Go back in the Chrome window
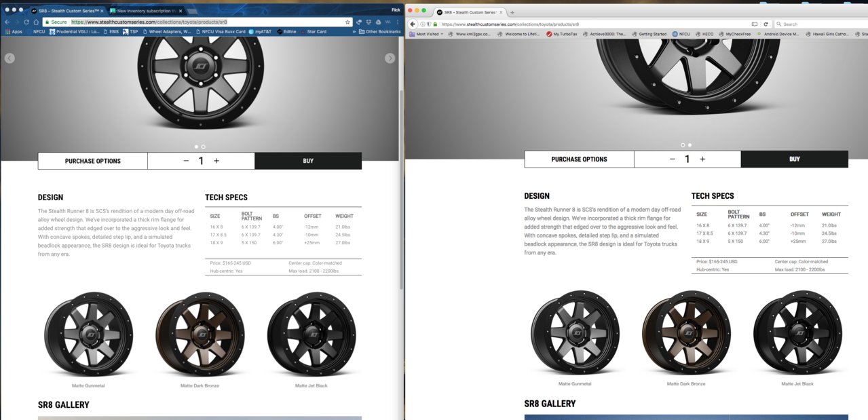Viewport: 868px width, 420px height. (x=7, y=22)
